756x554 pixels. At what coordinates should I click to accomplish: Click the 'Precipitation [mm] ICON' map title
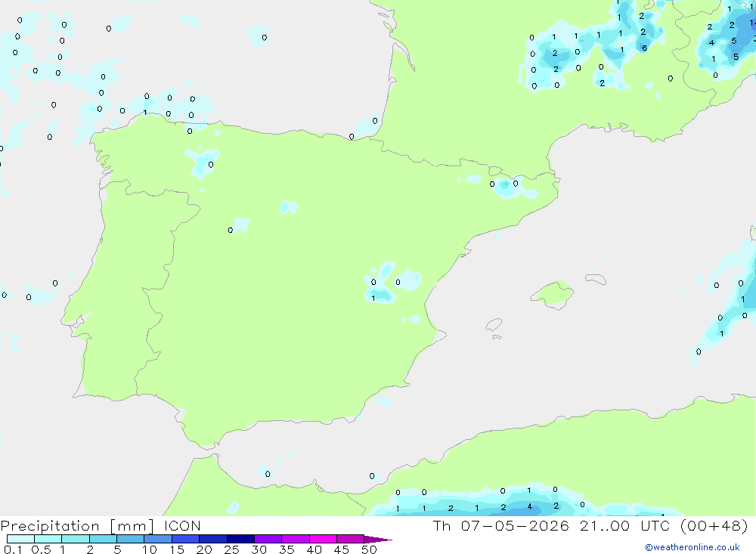point(101,526)
